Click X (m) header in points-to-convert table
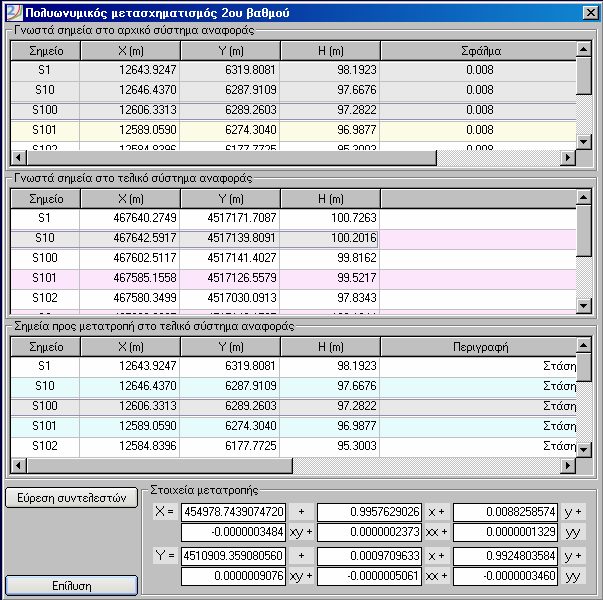The image size is (603, 600). click(x=130, y=347)
